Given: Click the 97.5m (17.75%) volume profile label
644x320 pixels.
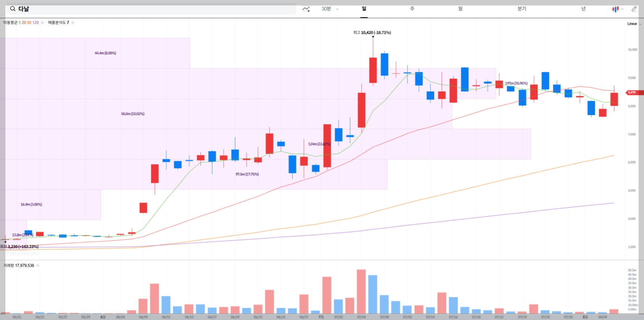Looking at the screenshot, I should click(247, 174).
